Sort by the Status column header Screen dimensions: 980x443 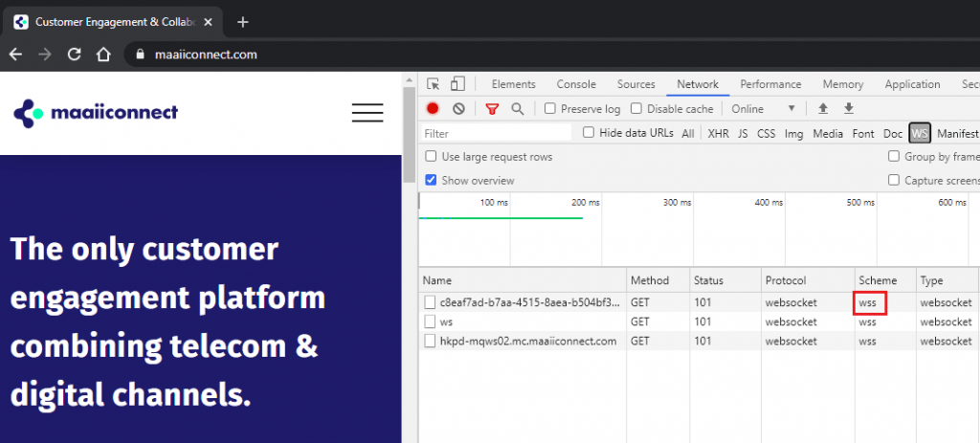point(725,280)
